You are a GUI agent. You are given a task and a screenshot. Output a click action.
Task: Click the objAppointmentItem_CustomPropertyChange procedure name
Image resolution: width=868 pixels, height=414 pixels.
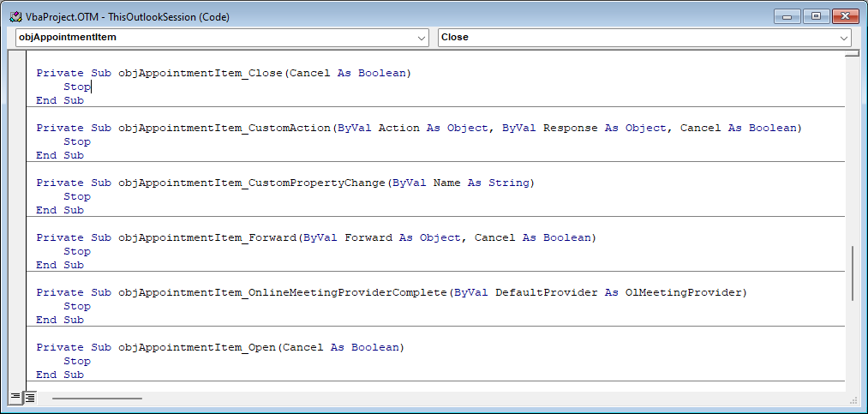(x=251, y=183)
